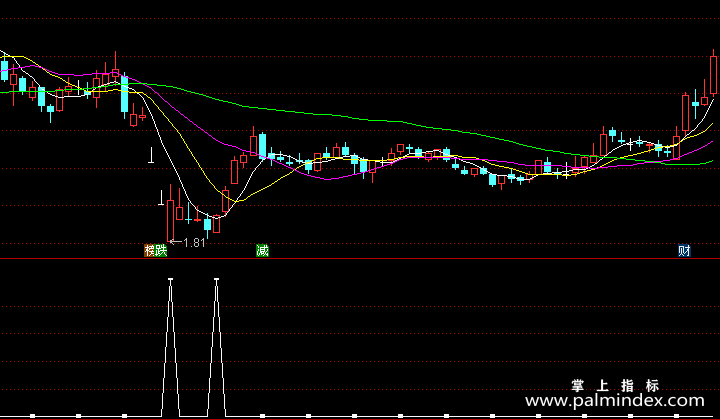
Task: Select the 1.81 lowest price label
Action: click(194, 243)
